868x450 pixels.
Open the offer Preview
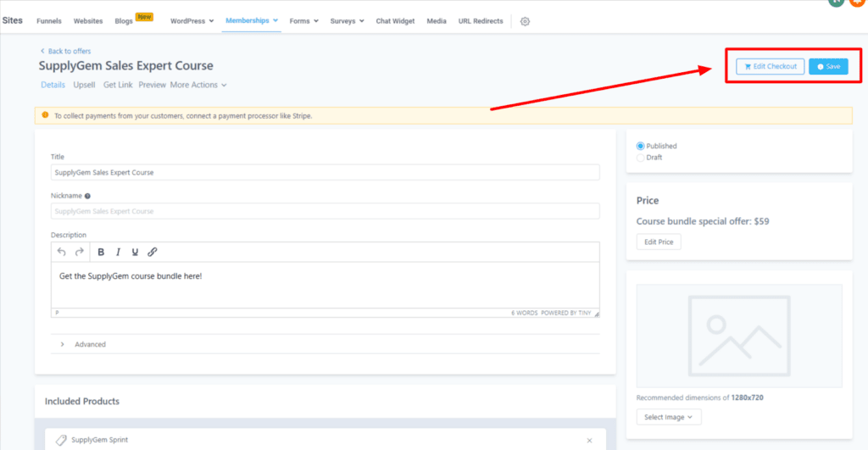[x=153, y=85]
